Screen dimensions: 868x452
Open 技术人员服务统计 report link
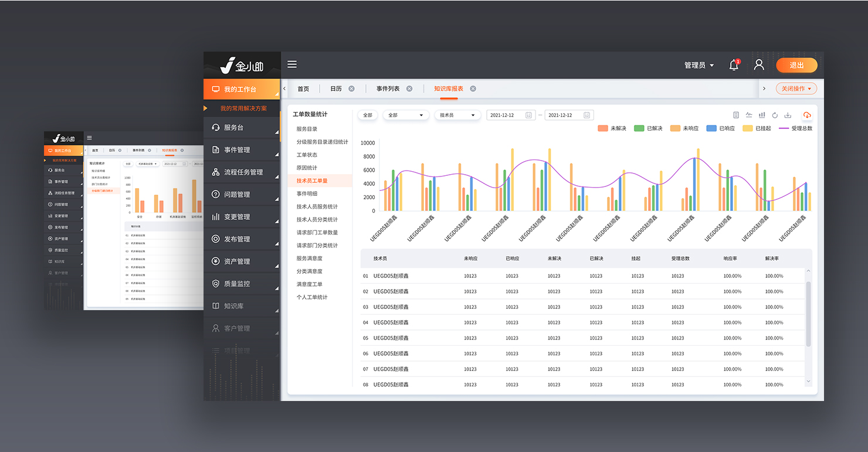pyautogui.click(x=317, y=206)
